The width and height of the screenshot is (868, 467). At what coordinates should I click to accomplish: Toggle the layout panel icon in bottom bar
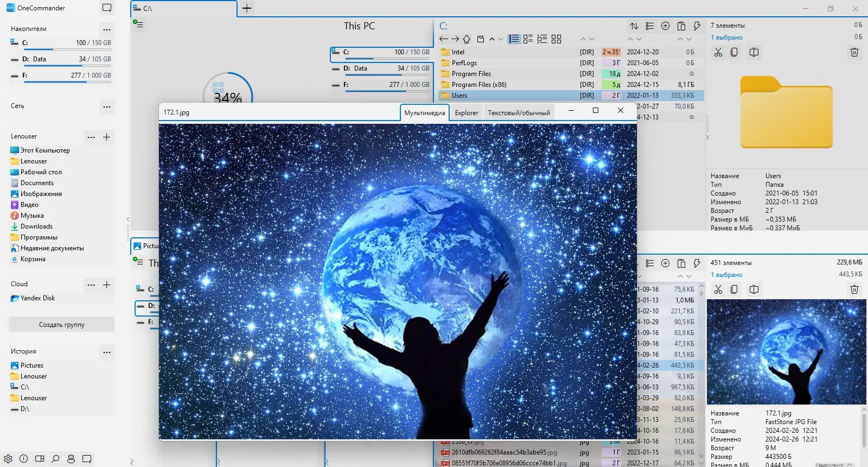click(40, 459)
